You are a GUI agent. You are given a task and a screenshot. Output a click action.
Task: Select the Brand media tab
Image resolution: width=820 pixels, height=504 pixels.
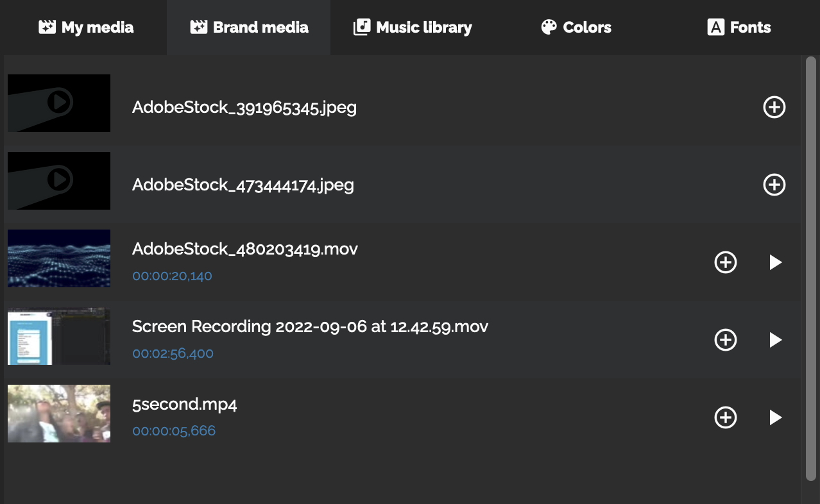point(249,28)
